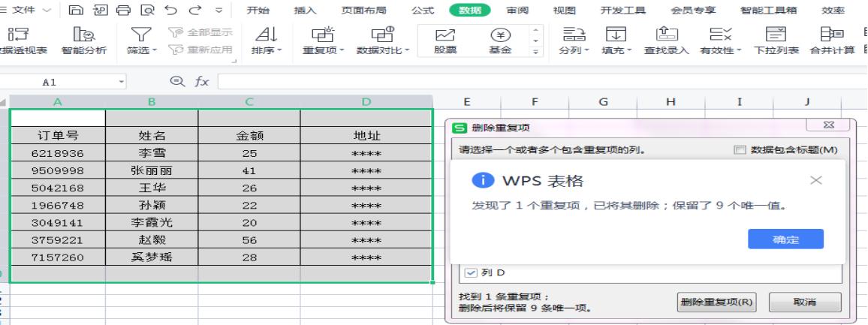Image resolution: width=868 pixels, height=325 pixels.
Task: Switch to the 会员专享 ribbon tab
Action: 693,10
